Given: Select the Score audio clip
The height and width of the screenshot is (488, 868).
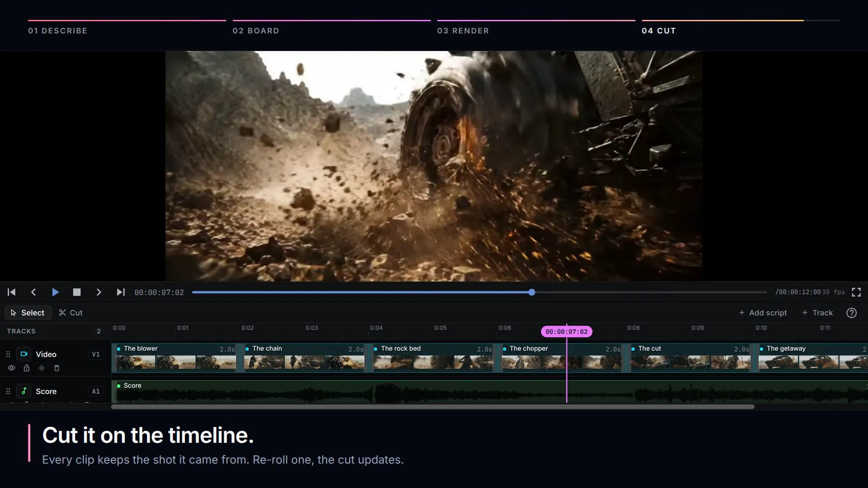Looking at the screenshot, I should (490, 391).
